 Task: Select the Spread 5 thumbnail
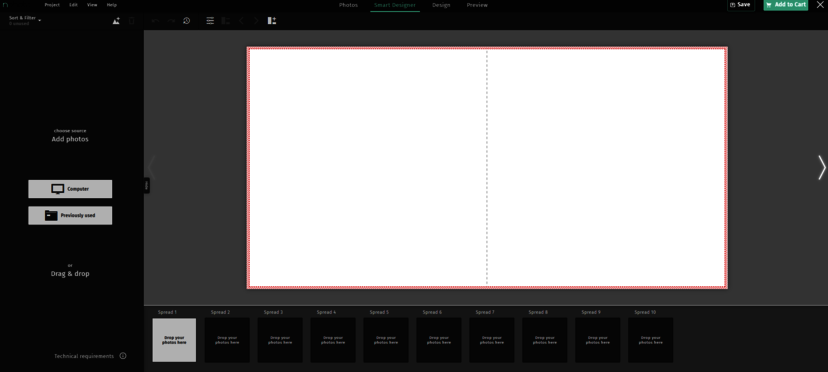coord(385,340)
